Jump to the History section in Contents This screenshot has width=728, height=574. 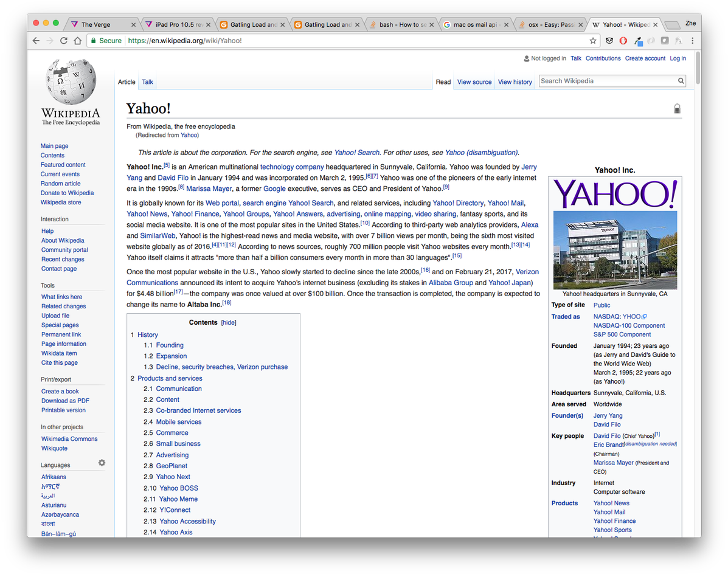148,334
